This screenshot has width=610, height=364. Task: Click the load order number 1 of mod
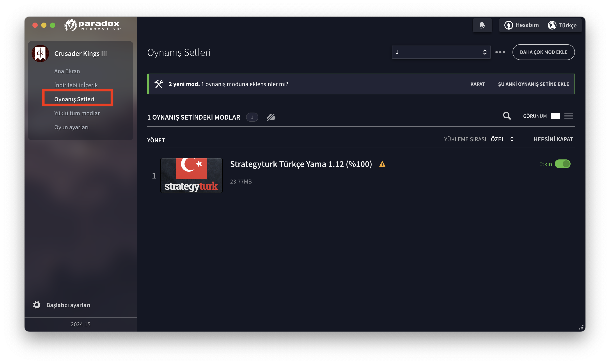(x=154, y=176)
